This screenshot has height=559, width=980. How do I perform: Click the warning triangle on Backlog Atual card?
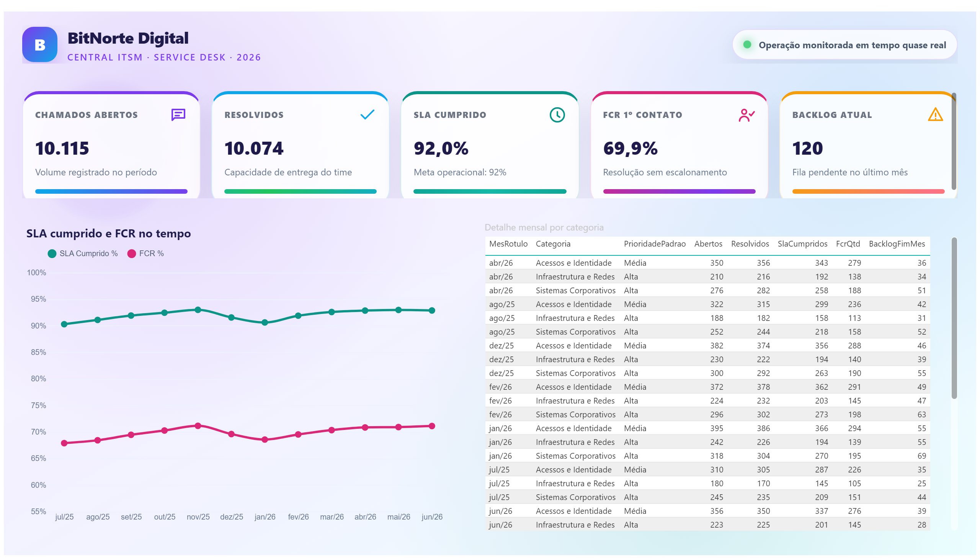[935, 114]
